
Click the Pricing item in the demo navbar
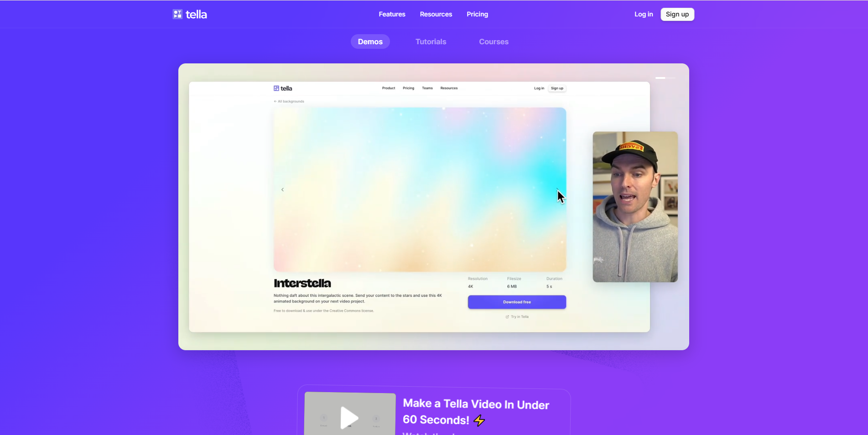408,88
